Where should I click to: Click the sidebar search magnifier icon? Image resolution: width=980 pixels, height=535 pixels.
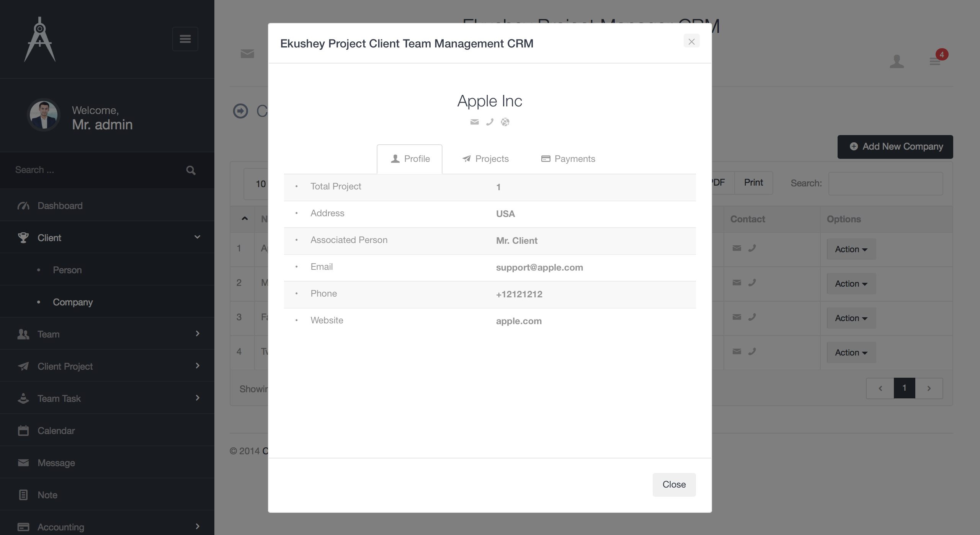(191, 170)
